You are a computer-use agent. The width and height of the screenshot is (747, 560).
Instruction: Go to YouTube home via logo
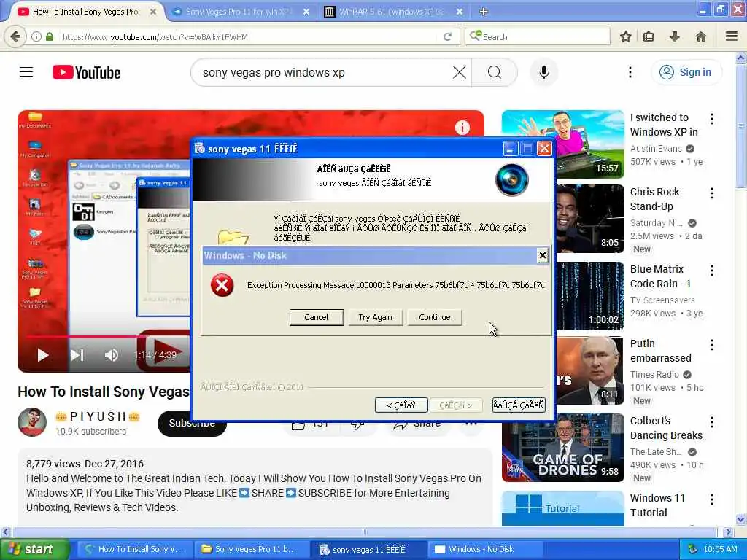[86, 72]
